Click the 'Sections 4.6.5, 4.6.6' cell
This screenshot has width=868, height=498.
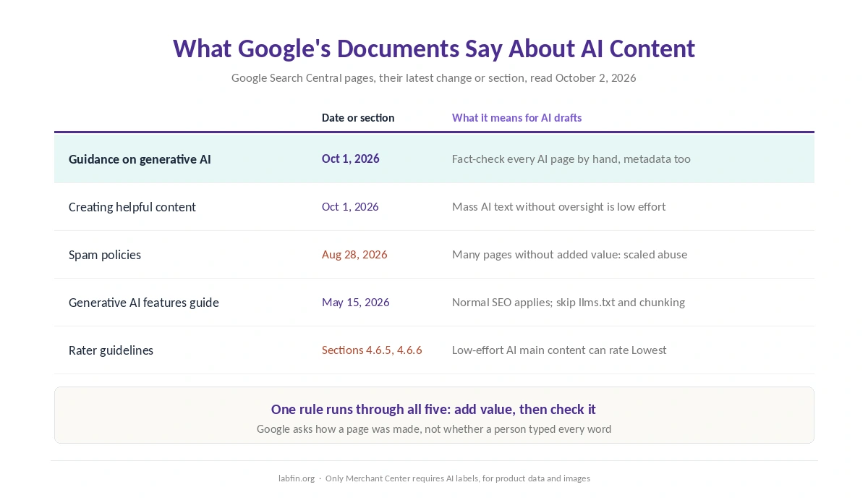coord(372,350)
